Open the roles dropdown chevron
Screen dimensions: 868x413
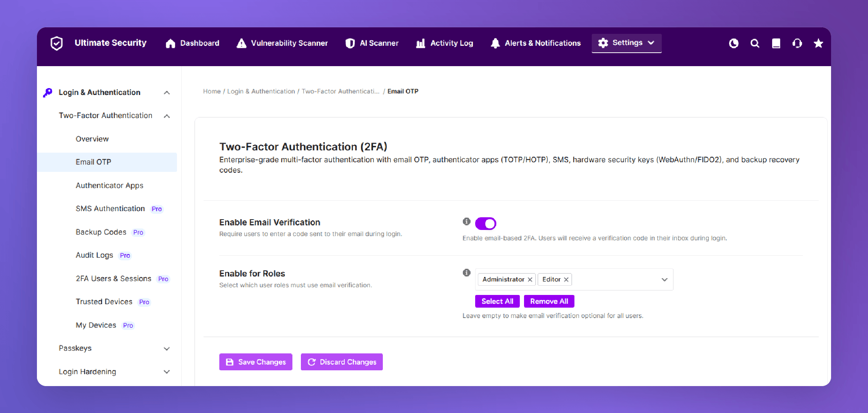click(664, 280)
